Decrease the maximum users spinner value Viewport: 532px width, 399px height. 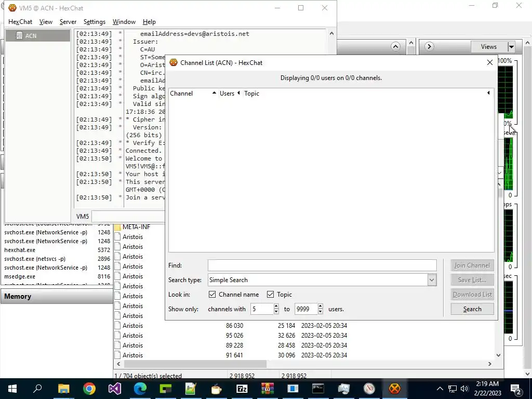(320, 312)
